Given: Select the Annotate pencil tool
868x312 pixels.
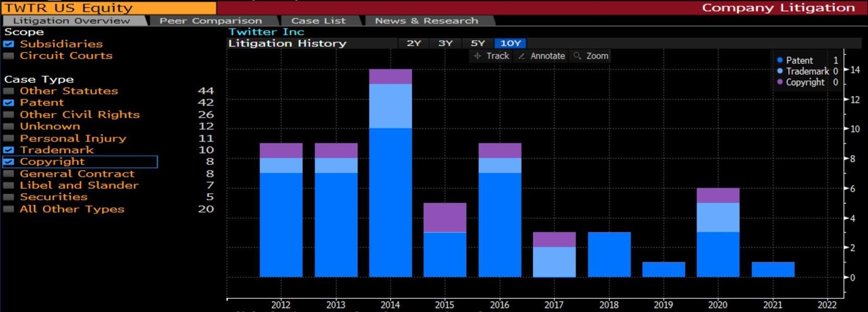Looking at the screenshot, I should coord(541,56).
